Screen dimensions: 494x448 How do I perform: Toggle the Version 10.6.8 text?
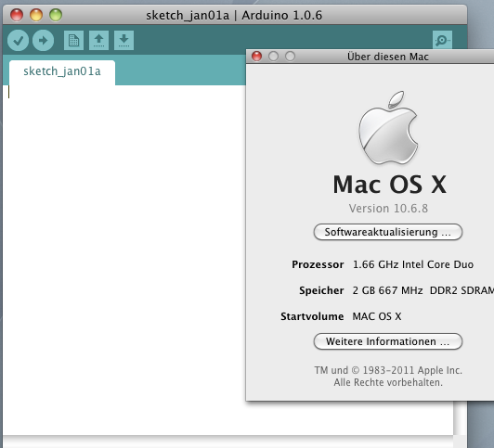coord(388,209)
